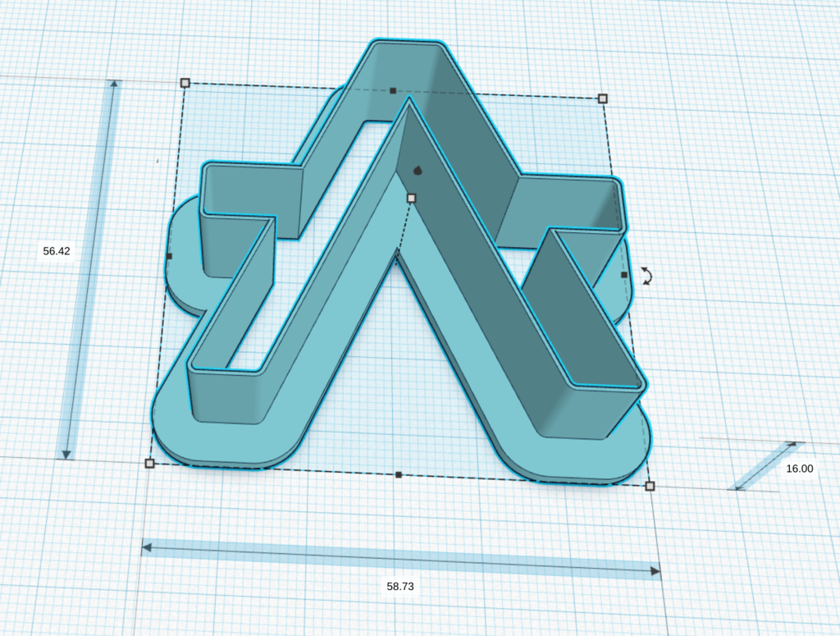
Task: Click the empty workplane grid to deselect
Action: pos(750,161)
